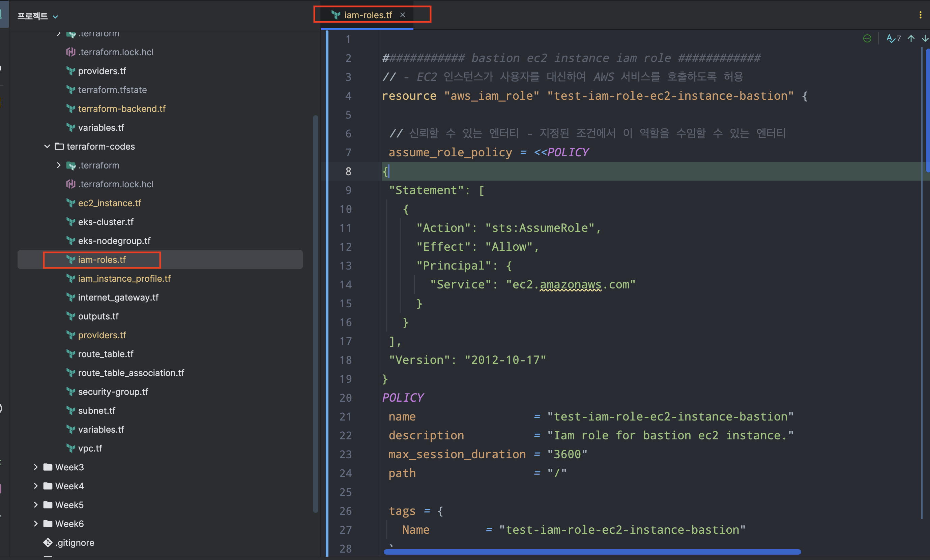Jump to the previous highlighted problem arrow
930x560 pixels.
(911, 38)
